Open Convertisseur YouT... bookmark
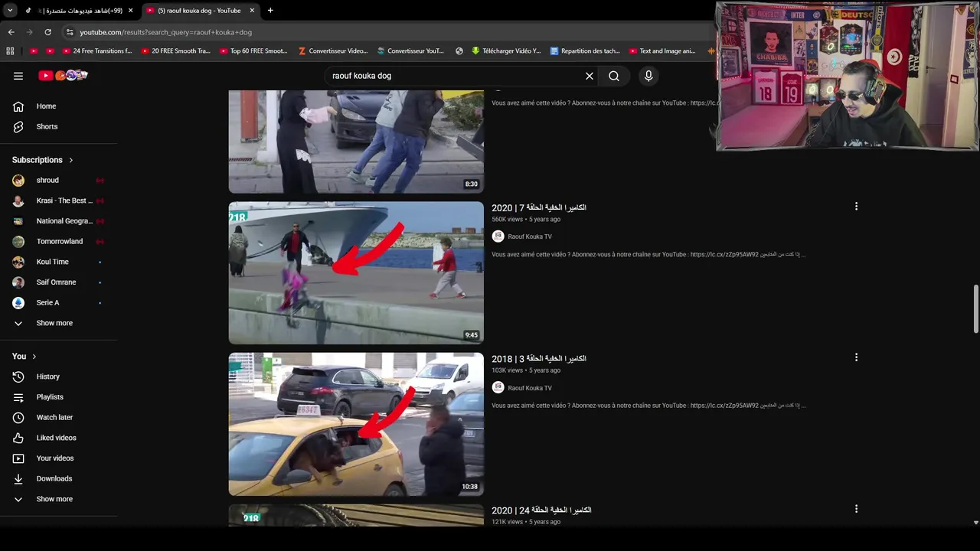Image resolution: width=980 pixels, height=551 pixels. click(410, 51)
